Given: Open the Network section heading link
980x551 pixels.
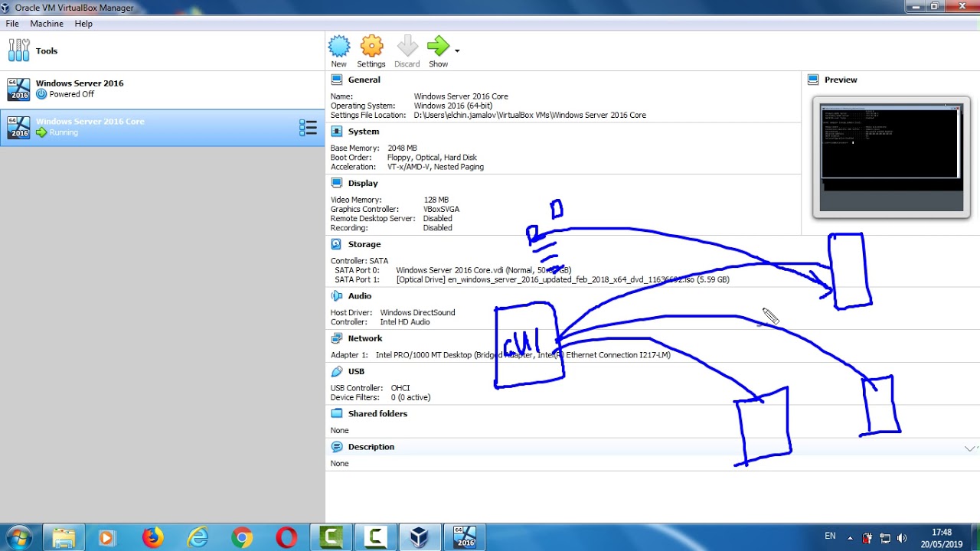Looking at the screenshot, I should [365, 338].
